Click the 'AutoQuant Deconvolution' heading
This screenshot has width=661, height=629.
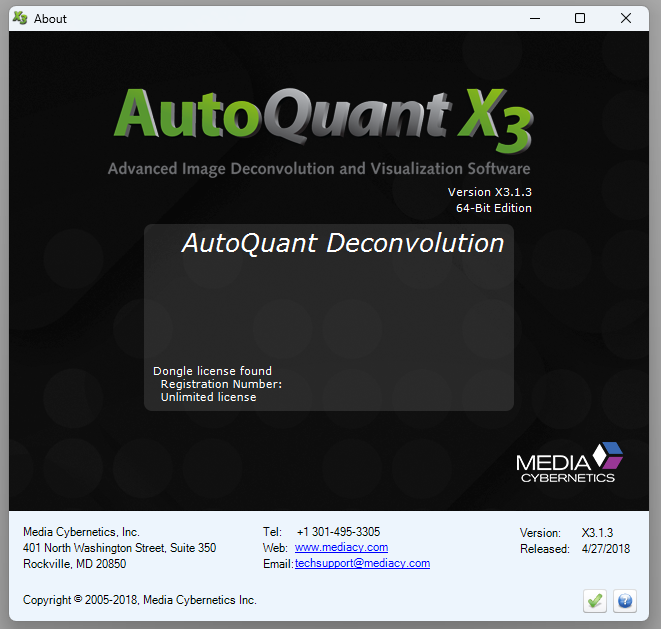pos(343,243)
